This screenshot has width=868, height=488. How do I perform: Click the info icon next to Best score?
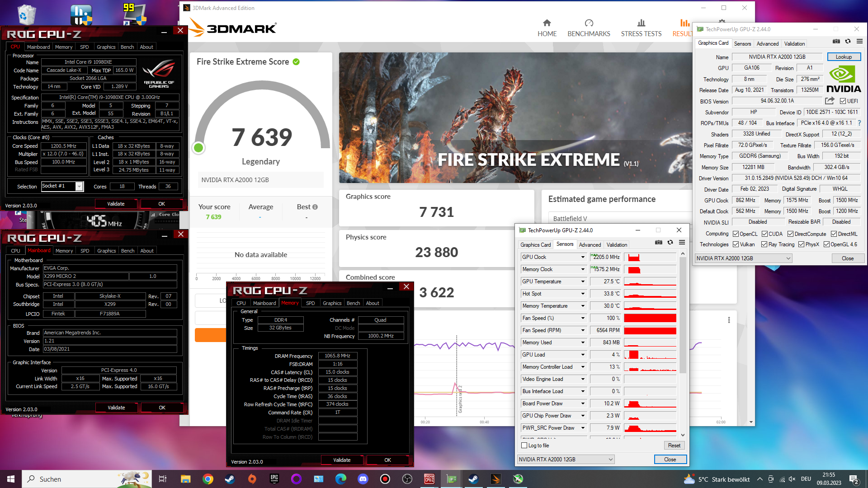[315, 207]
